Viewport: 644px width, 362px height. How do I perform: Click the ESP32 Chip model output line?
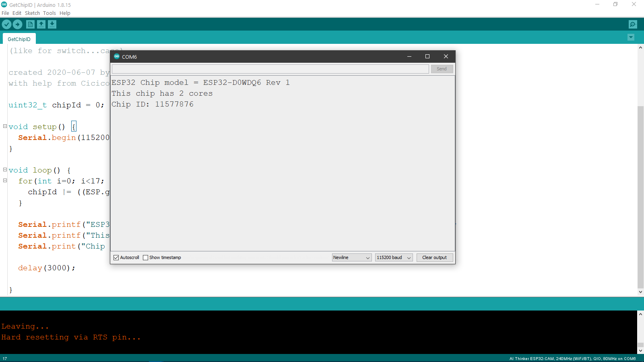[x=200, y=82]
